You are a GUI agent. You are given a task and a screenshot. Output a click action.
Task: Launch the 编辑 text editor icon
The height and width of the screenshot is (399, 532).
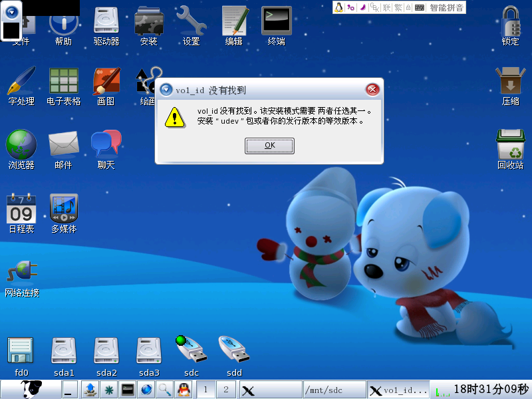pos(235,25)
